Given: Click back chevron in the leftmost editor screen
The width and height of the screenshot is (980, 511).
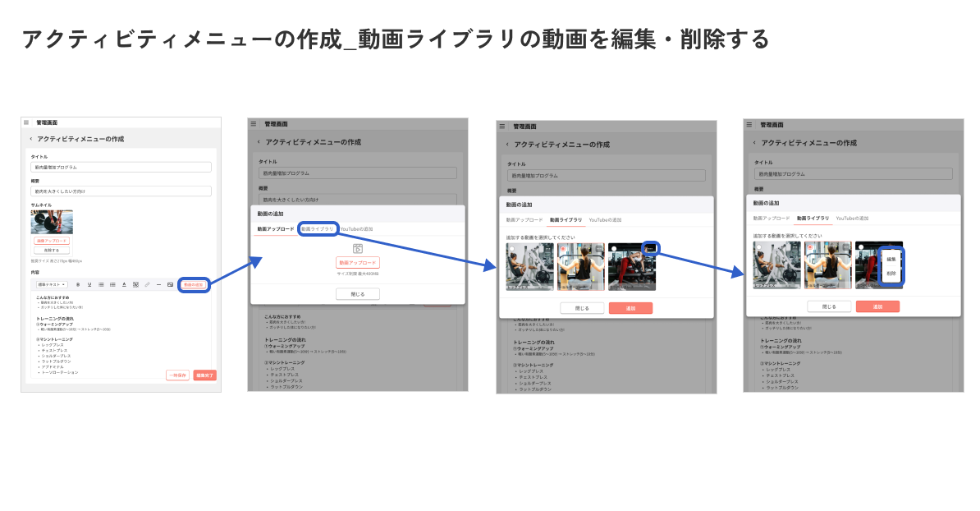Looking at the screenshot, I should tap(30, 140).
